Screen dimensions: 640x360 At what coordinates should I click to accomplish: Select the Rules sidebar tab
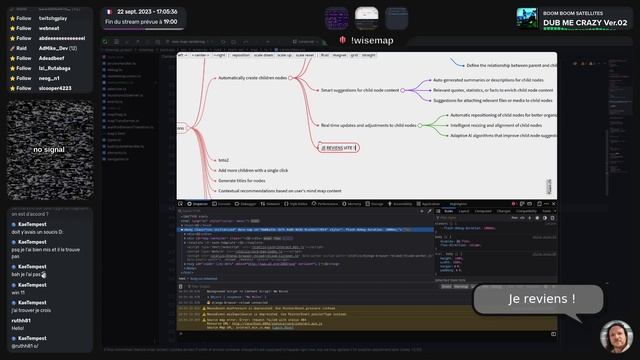point(449,211)
